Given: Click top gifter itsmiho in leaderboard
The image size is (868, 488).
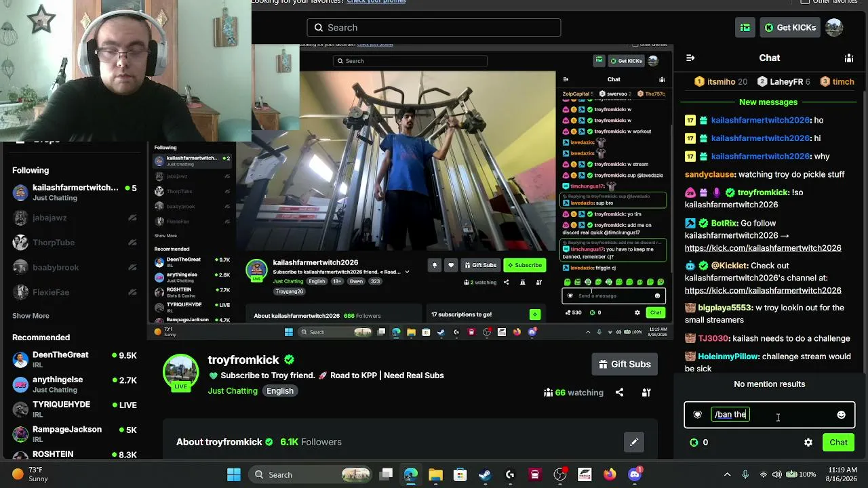Looking at the screenshot, I should (x=720, y=82).
